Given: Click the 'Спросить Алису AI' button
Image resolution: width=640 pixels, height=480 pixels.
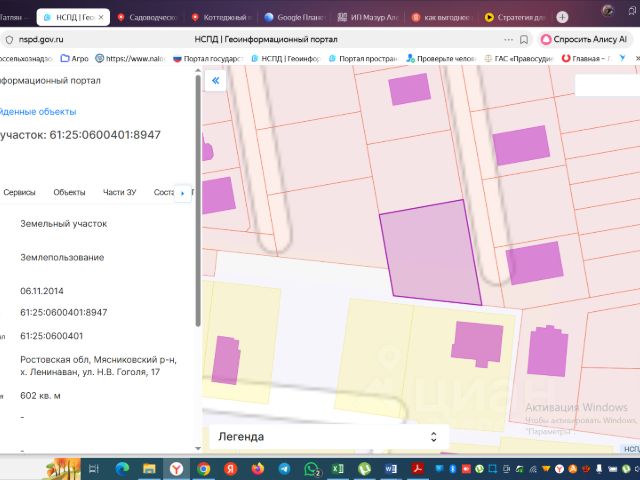Looking at the screenshot, I should pos(584,40).
